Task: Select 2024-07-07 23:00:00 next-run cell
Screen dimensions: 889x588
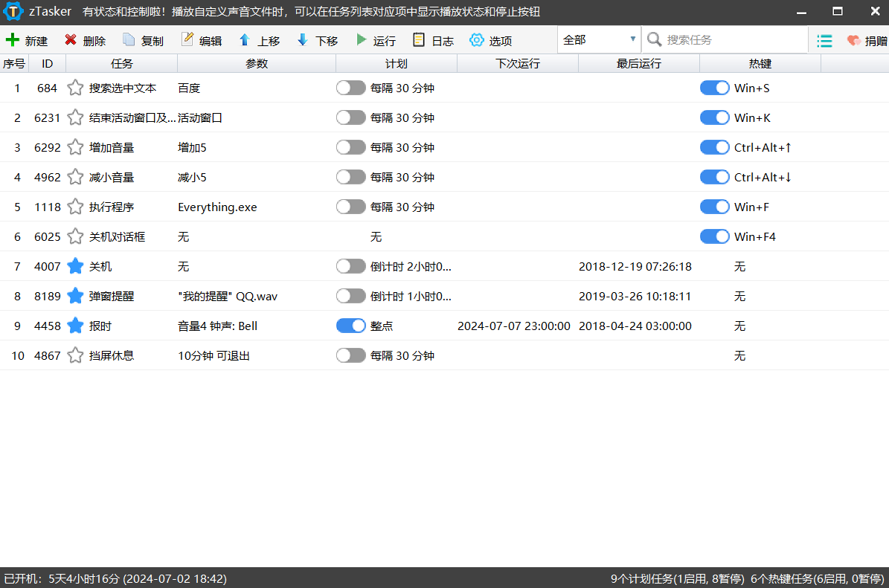Action: point(513,326)
